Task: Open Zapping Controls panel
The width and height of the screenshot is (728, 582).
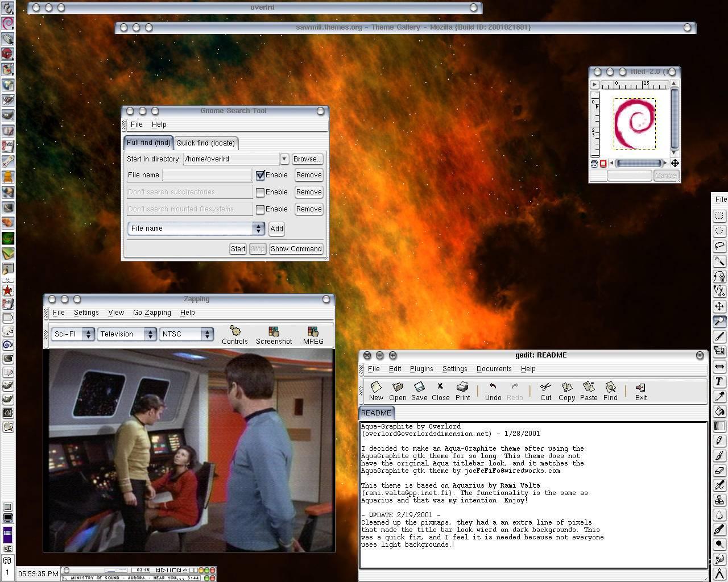Action: click(235, 335)
